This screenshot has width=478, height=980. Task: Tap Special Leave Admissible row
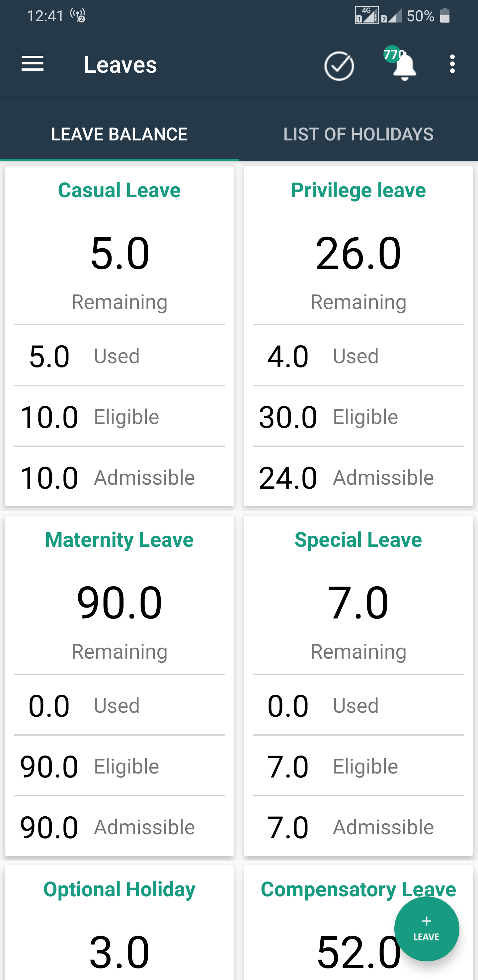pyautogui.click(x=358, y=827)
